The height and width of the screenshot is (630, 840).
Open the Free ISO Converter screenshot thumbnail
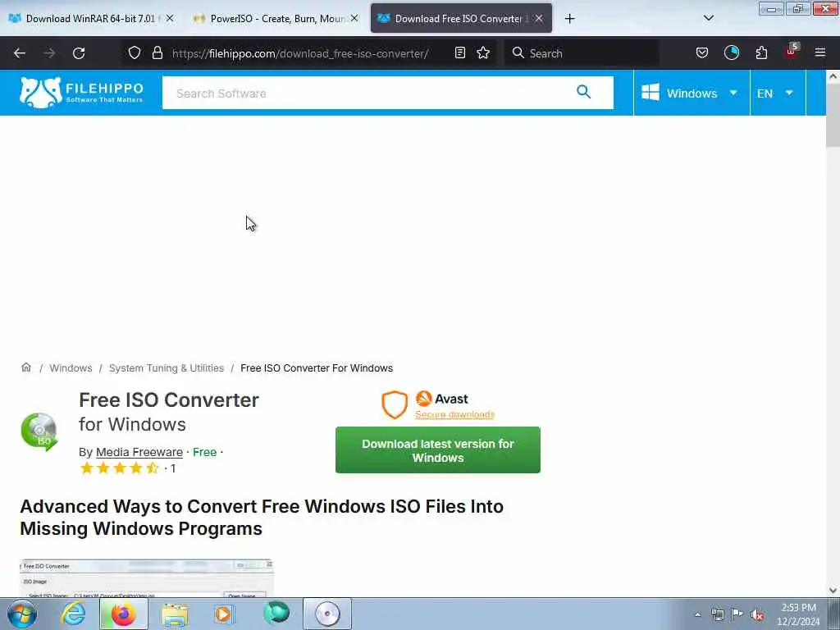pos(147,578)
